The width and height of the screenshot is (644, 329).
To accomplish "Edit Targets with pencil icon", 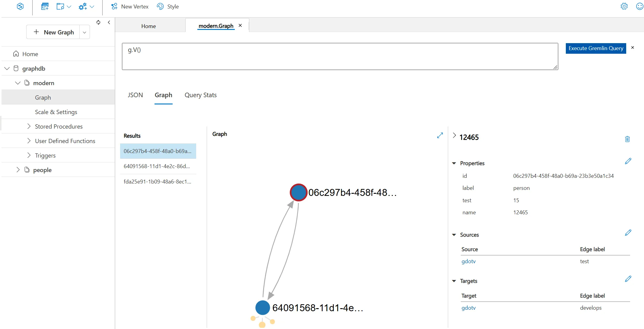I will coord(628,279).
